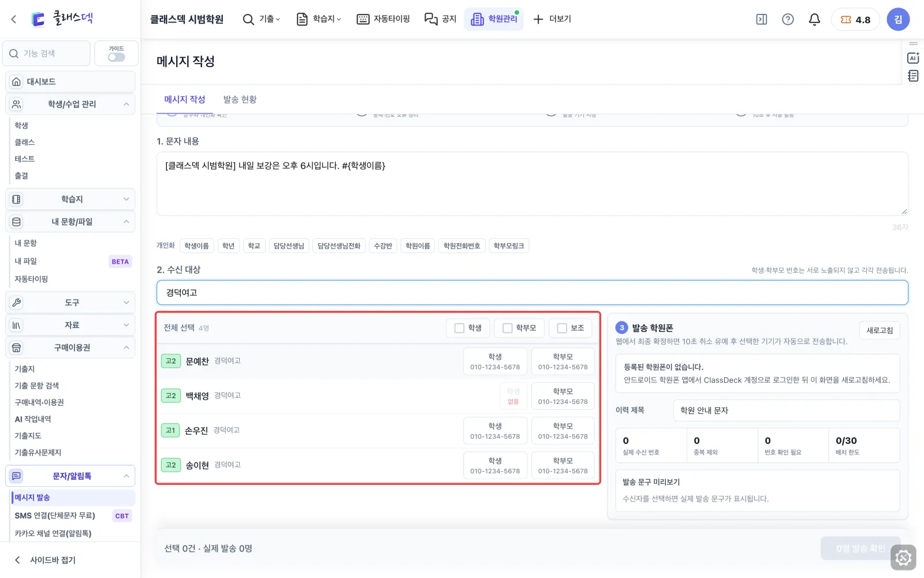Image resolution: width=924 pixels, height=578 pixels.
Task: Open the AI assistant icon on right edge
Action: coord(913,58)
